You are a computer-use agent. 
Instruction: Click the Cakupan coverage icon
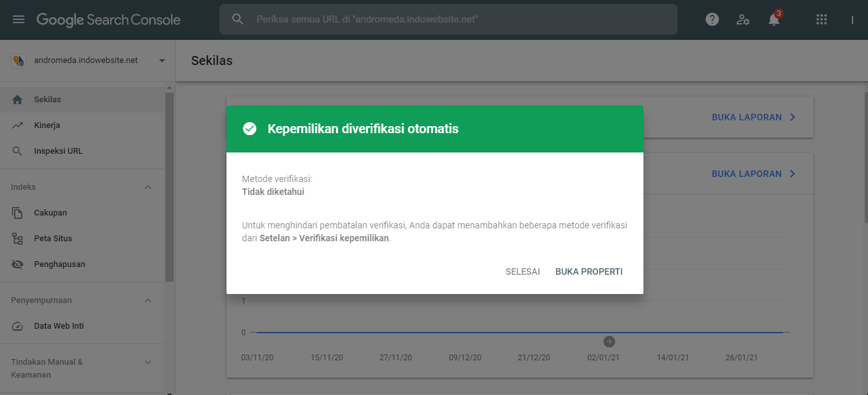click(16, 212)
